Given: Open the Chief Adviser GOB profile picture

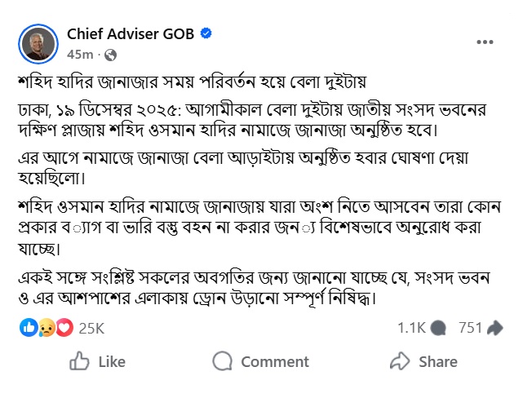Looking at the screenshot, I should tap(38, 43).
